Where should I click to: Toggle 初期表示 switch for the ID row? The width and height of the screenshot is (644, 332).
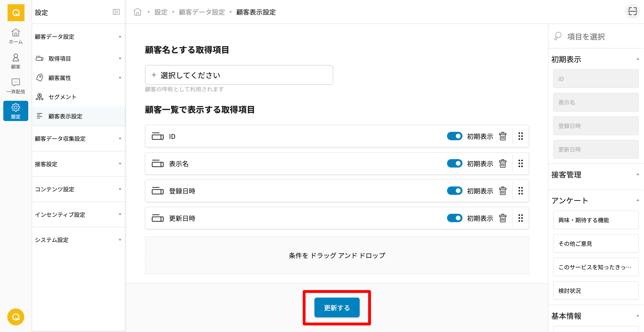point(455,136)
